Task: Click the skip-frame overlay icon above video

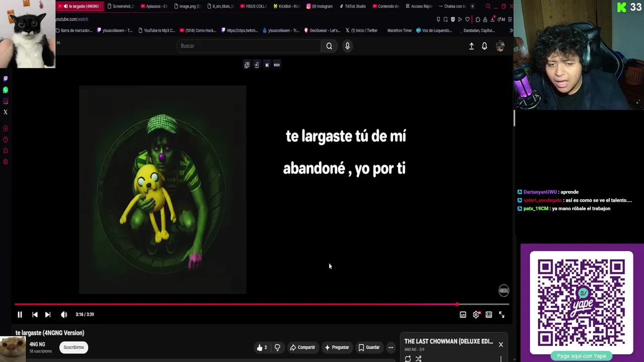Action: (267, 65)
